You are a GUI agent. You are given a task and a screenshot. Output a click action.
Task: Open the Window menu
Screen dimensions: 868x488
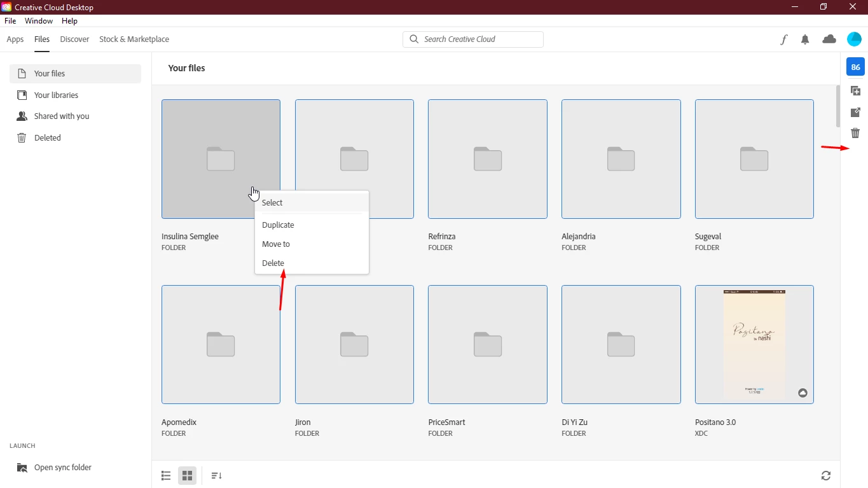tap(39, 21)
